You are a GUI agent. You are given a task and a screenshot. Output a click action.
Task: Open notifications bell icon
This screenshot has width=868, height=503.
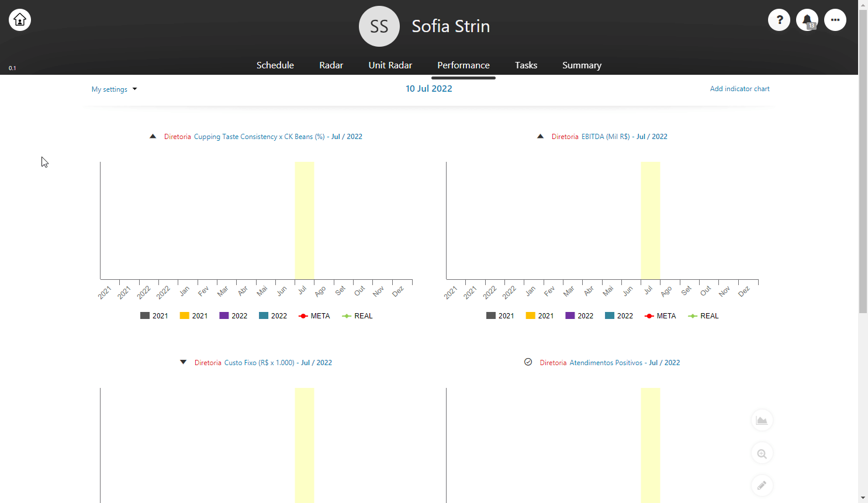coord(807,20)
